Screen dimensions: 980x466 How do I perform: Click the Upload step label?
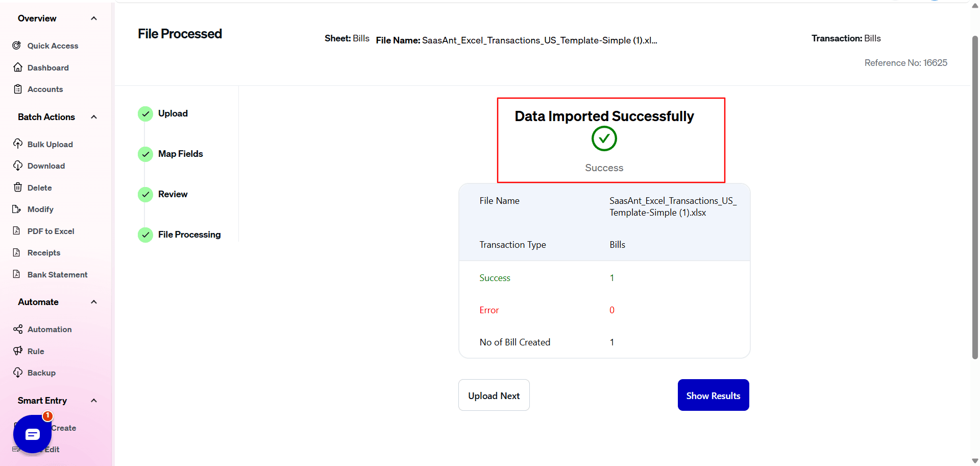tap(173, 113)
